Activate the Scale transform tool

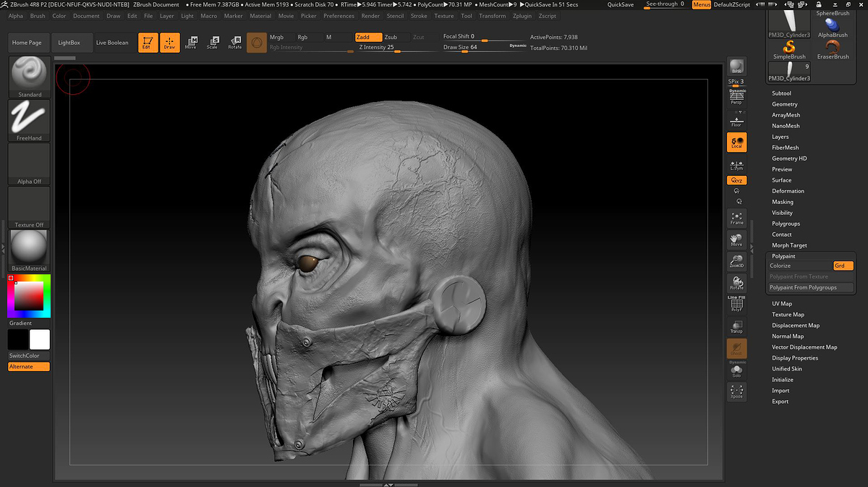point(212,43)
